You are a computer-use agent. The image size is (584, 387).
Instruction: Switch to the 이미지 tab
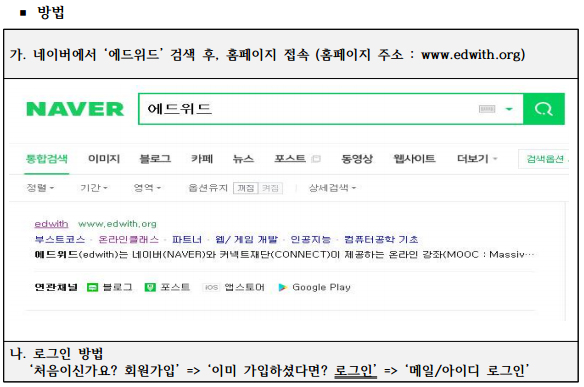pos(104,159)
